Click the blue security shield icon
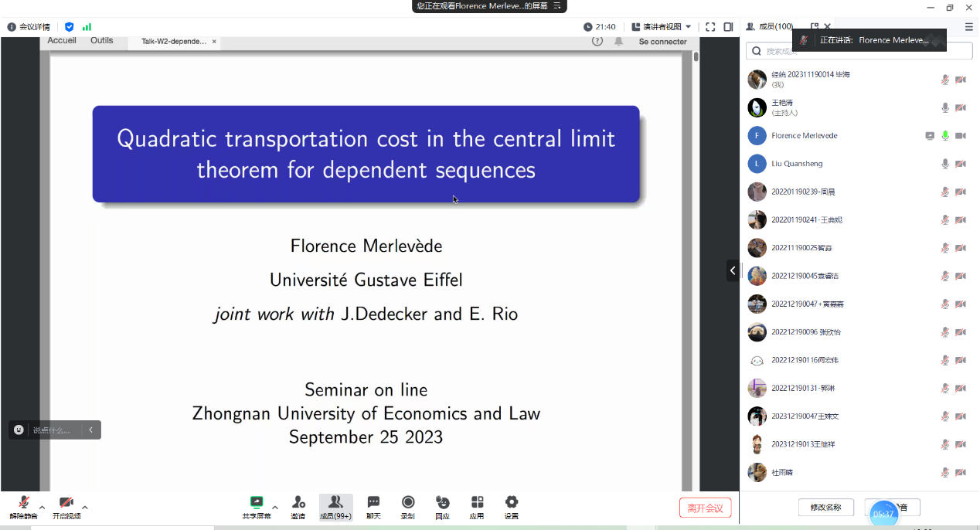Viewport: 980px width, 530px height. (x=70, y=26)
